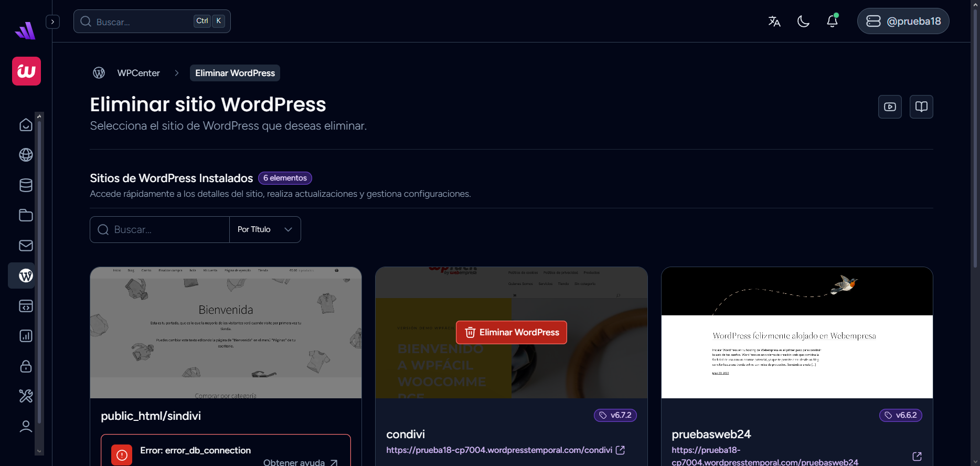Open the condivi site URL link
980x466 pixels.
[x=499, y=450]
